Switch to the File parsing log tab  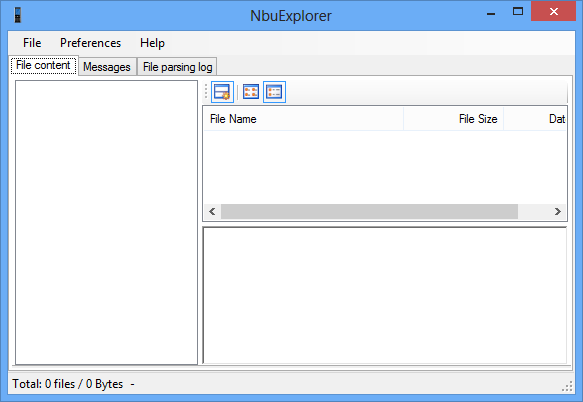[177, 67]
